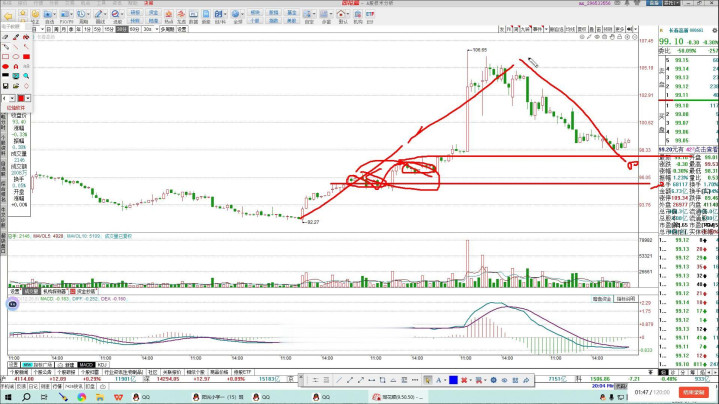Select the filled red ellipse tool
The image size is (719, 404).
[x=5, y=66]
